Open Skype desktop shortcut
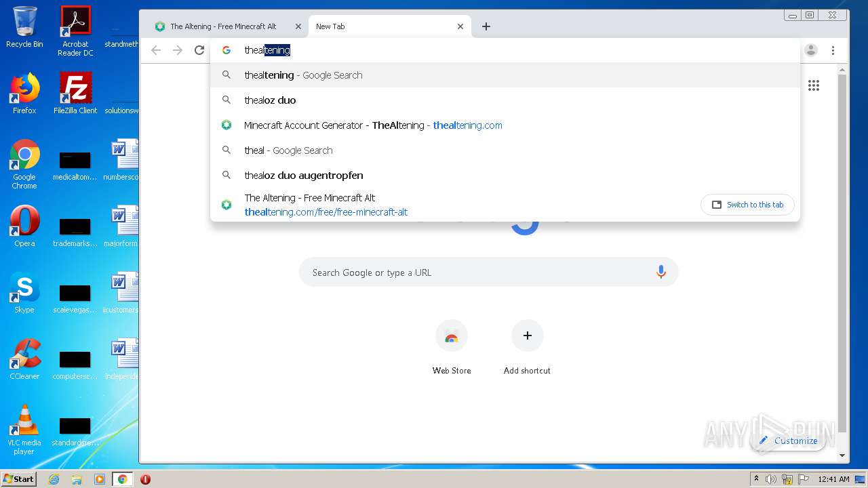The image size is (868, 488). coord(24,293)
